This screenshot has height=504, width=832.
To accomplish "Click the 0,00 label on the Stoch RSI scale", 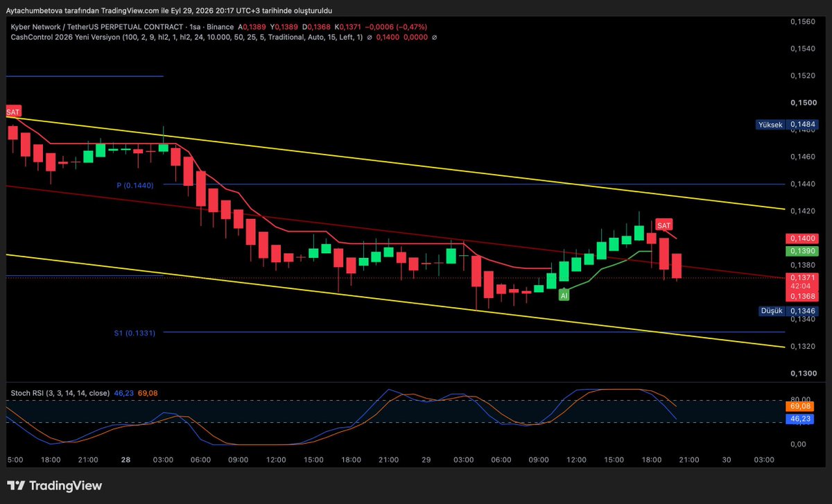I will click(x=798, y=444).
